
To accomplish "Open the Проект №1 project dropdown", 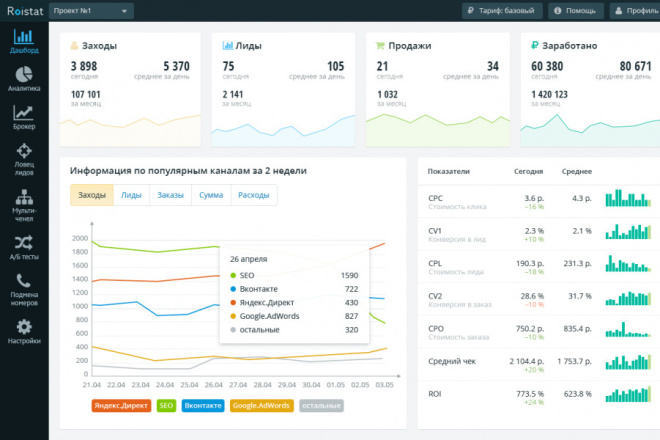I will (x=91, y=11).
